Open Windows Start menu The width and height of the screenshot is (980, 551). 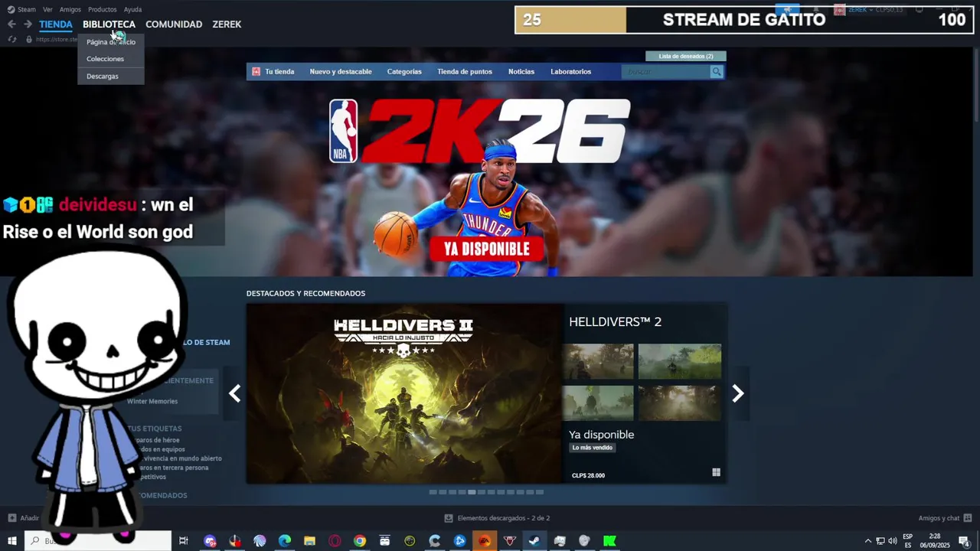(x=11, y=541)
